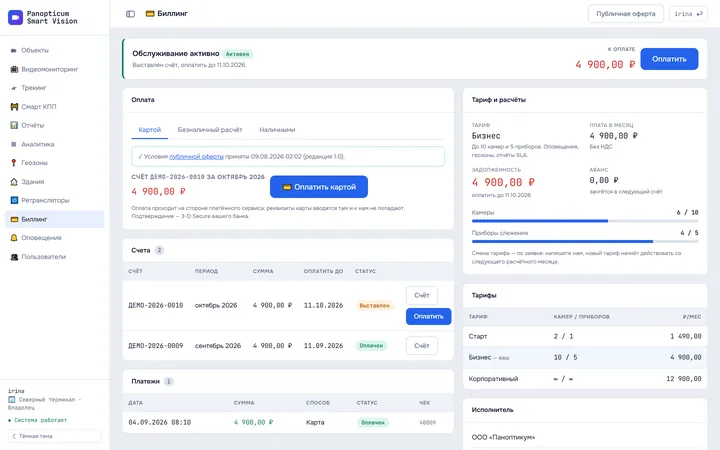
Task: Click the Биллинг card icon in sidebar
Action: pos(14,219)
